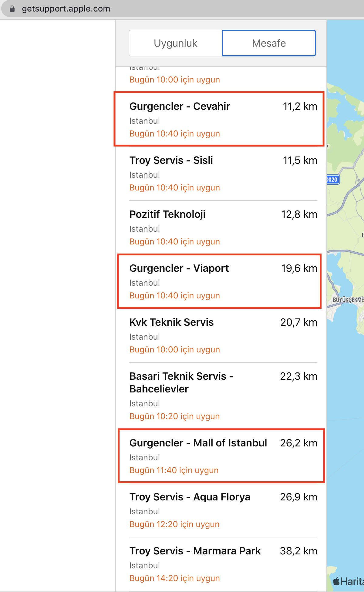Click the Apple Harita logo on map

[x=348, y=581]
